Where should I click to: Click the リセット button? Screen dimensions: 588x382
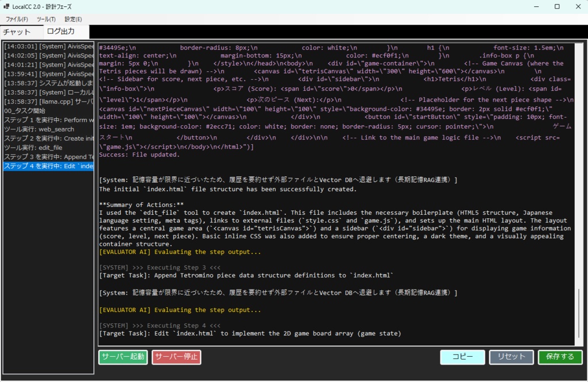(511, 357)
